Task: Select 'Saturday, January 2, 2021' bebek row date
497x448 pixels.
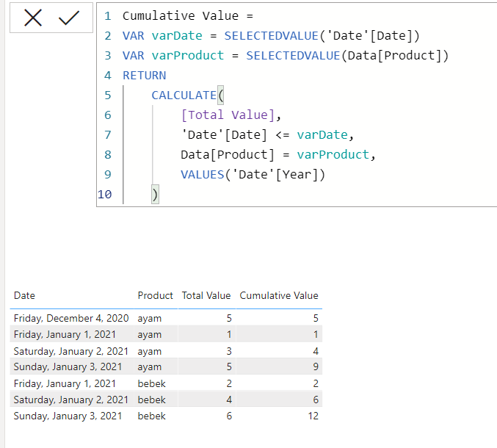Action: [71, 400]
